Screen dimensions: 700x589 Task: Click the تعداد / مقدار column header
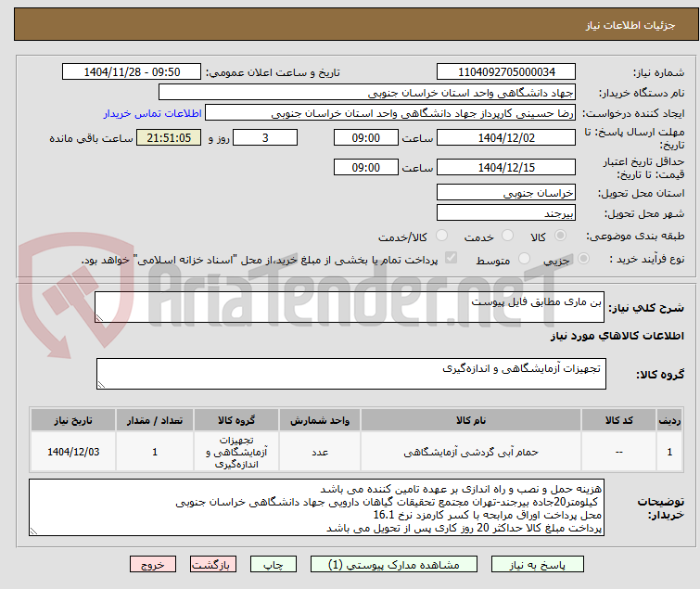155,420
